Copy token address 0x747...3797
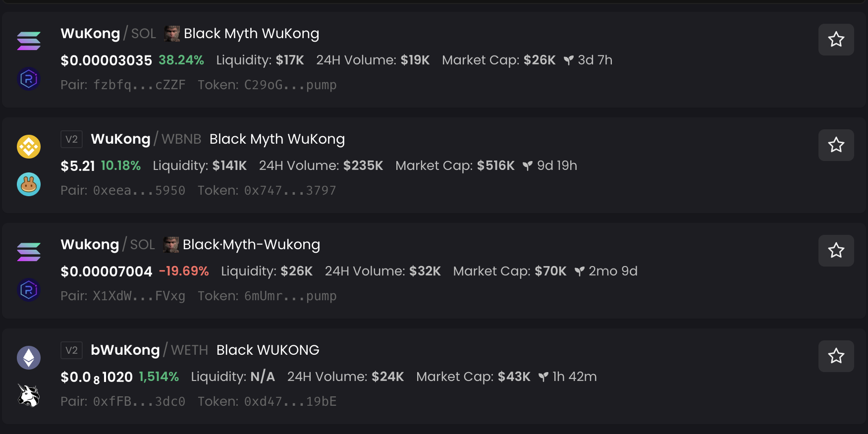Screen dimensions: 868x434 click(290, 191)
